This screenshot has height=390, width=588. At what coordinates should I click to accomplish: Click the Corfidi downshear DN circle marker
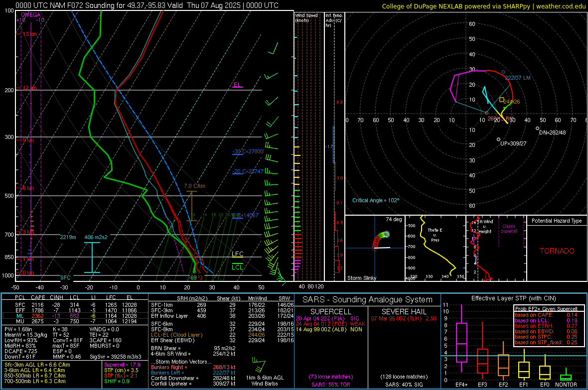[x=537, y=128]
